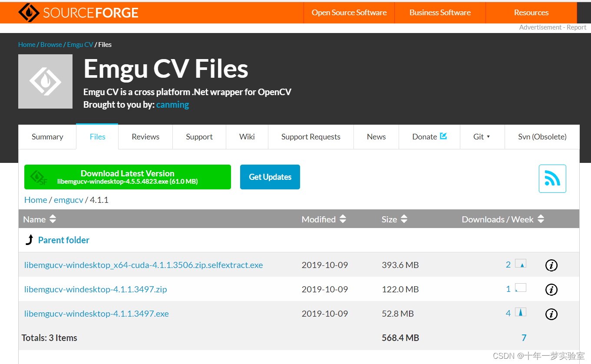Click the total downloads count 7

(524, 338)
